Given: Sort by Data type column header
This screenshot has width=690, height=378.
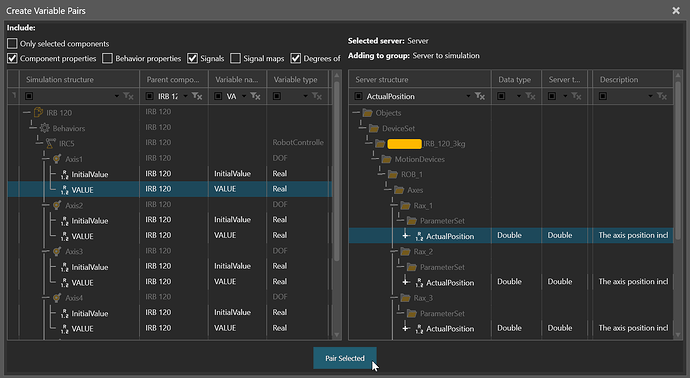Looking at the screenshot, I should (516, 79).
